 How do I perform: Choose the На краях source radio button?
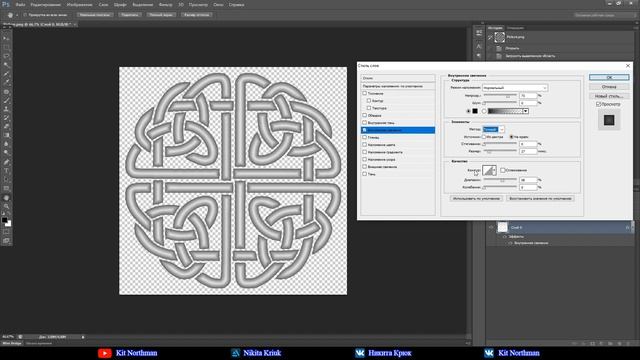511,137
